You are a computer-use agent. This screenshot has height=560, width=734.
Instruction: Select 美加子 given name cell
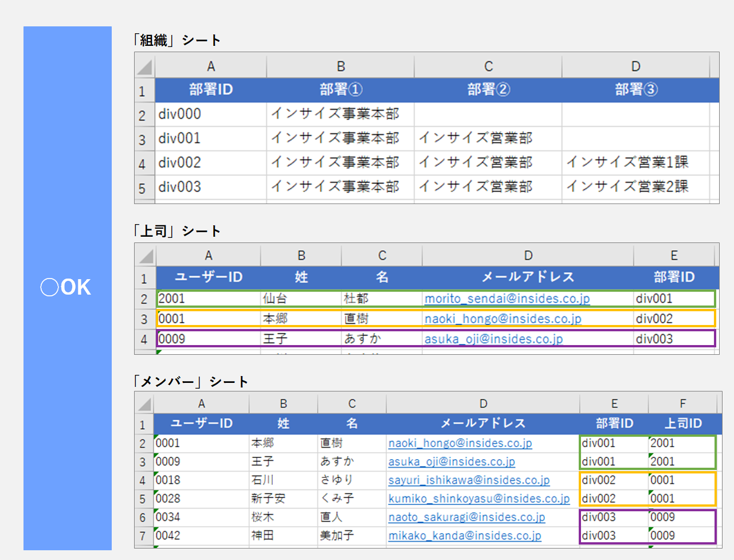click(x=352, y=535)
